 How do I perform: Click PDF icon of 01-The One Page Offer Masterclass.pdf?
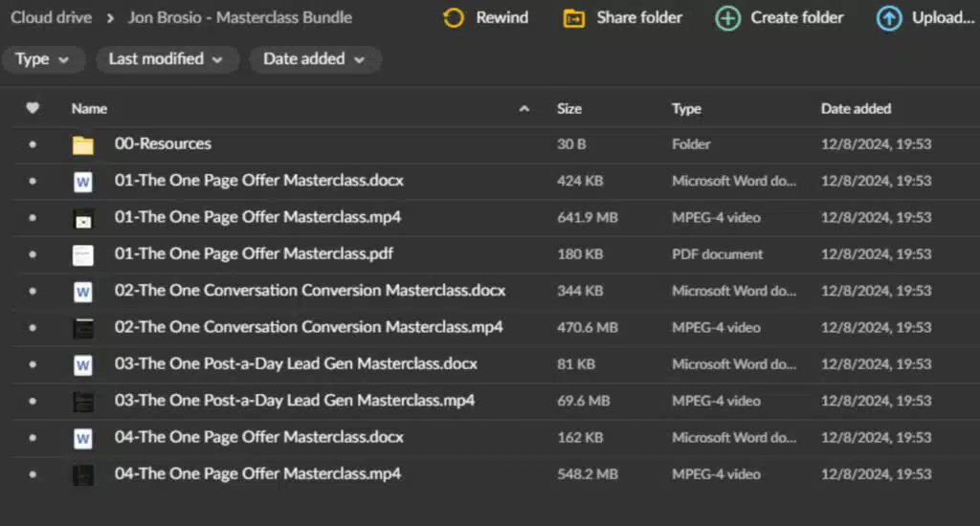pyautogui.click(x=83, y=255)
